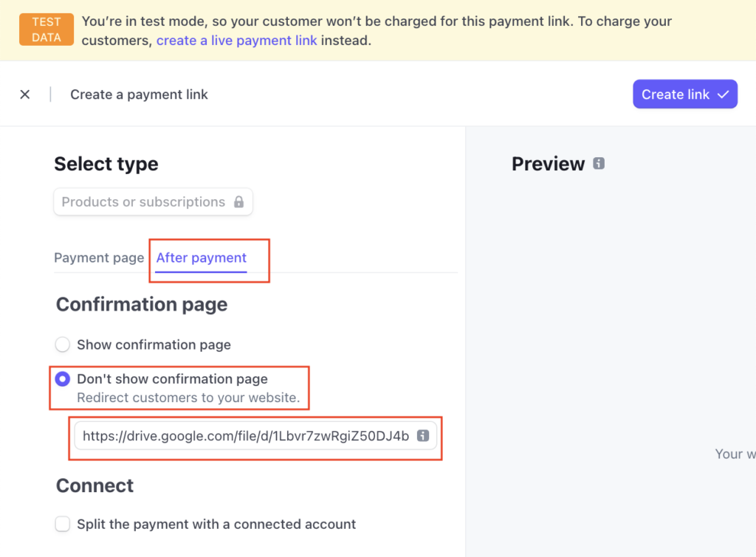Click the Create link button
Viewport: 756px width, 557px height.
pyautogui.click(x=685, y=94)
